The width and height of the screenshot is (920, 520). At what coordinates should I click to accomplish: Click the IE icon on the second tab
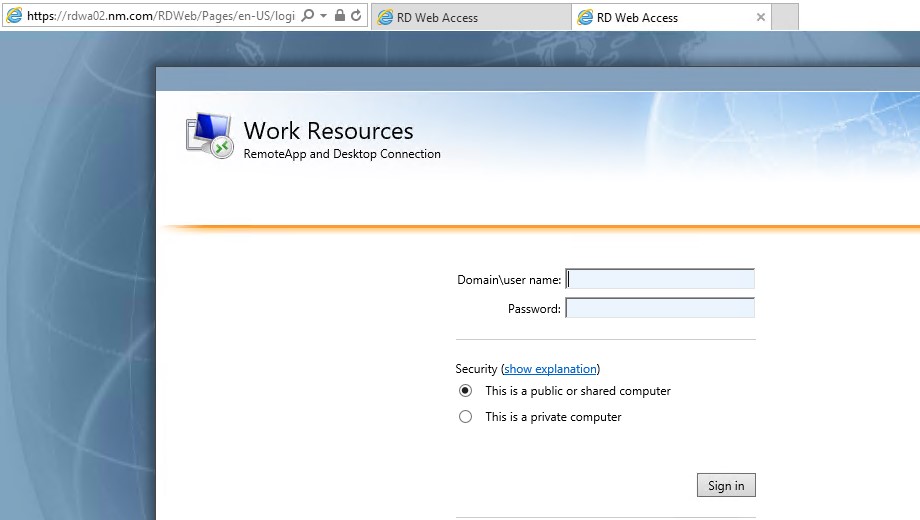[585, 17]
